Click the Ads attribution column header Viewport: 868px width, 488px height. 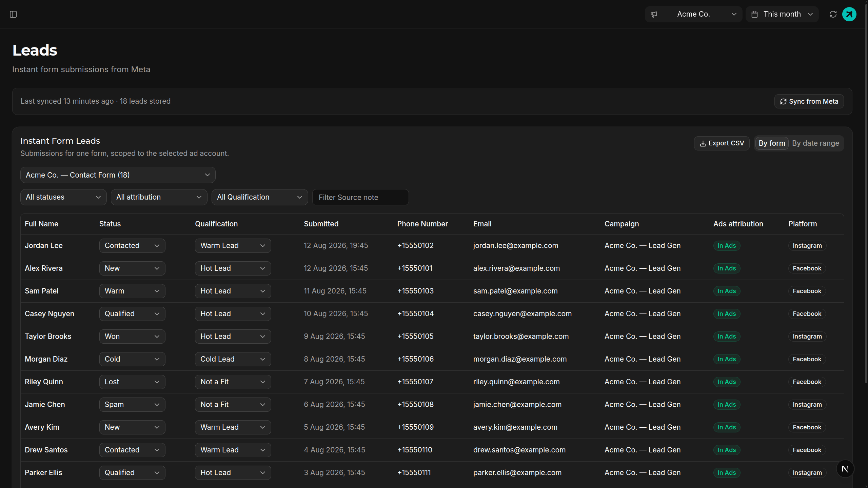click(x=738, y=224)
